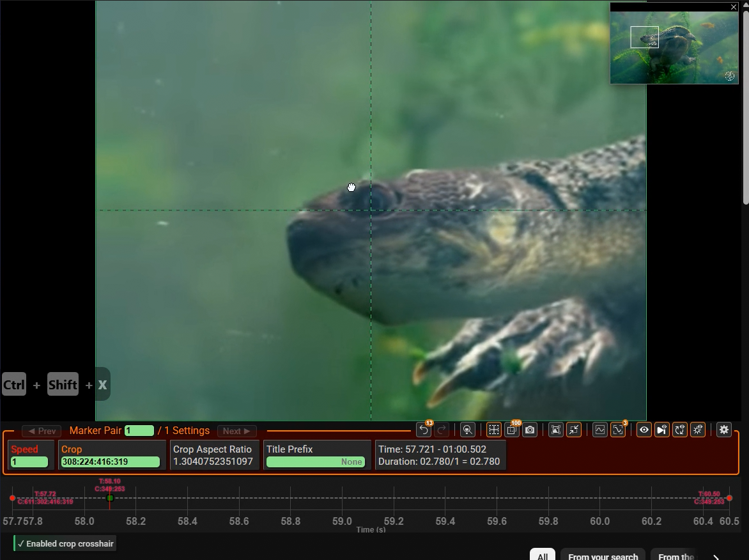Go to the Prev marker pair

point(42,431)
